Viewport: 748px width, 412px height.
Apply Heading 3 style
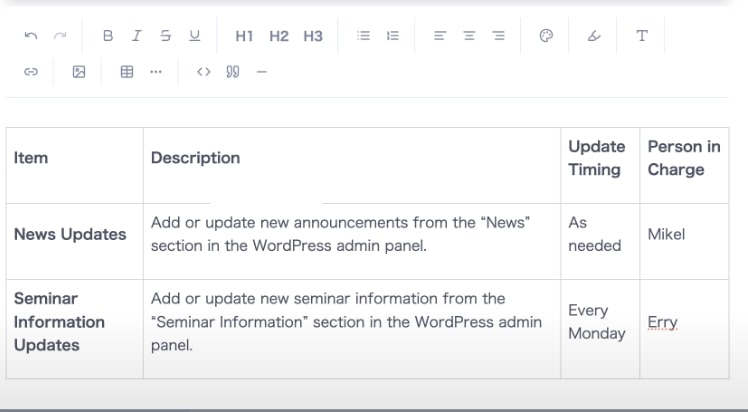tap(313, 36)
